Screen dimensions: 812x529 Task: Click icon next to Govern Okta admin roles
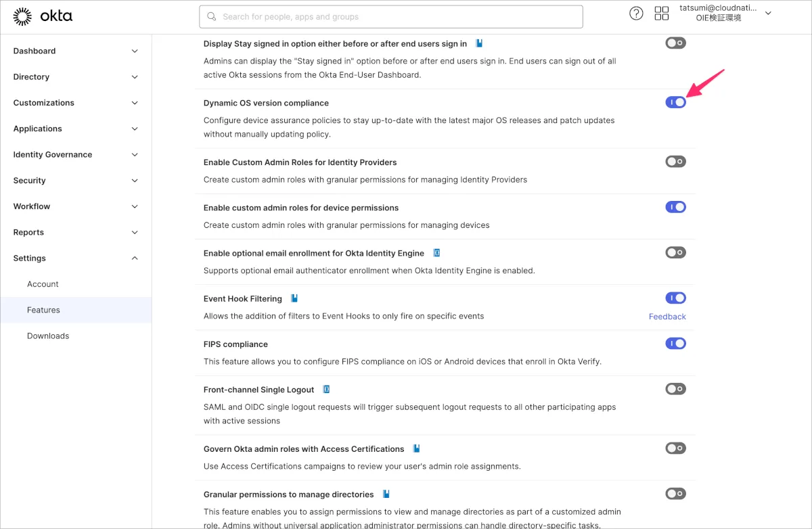coord(417,448)
